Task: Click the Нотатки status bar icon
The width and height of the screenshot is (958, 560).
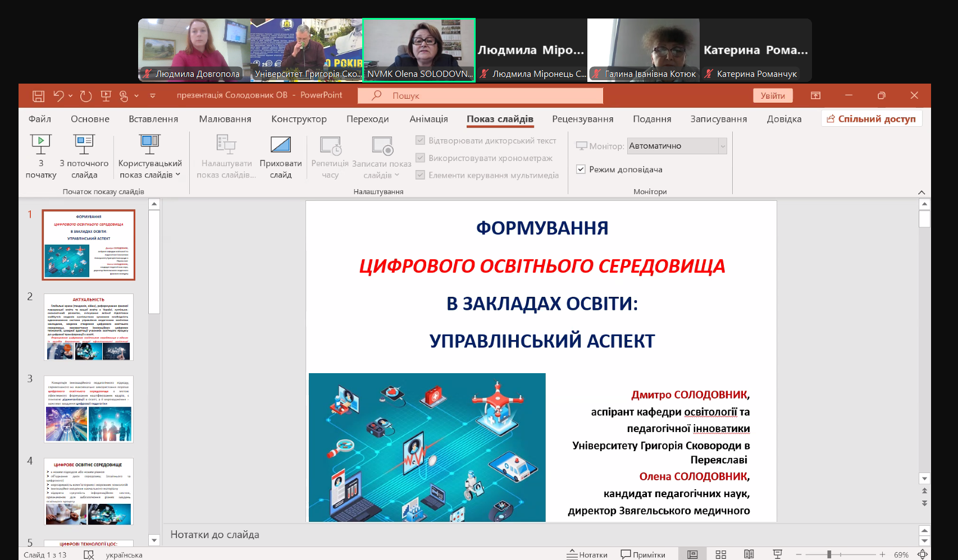Action: [x=587, y=554]
